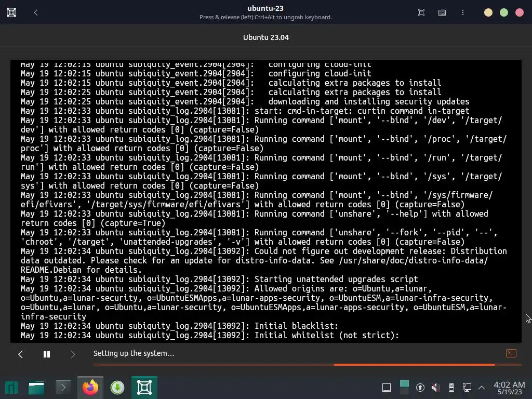
Task: Pause the installer slideshow
Action: pyautogui.click(x=47, y=354)
